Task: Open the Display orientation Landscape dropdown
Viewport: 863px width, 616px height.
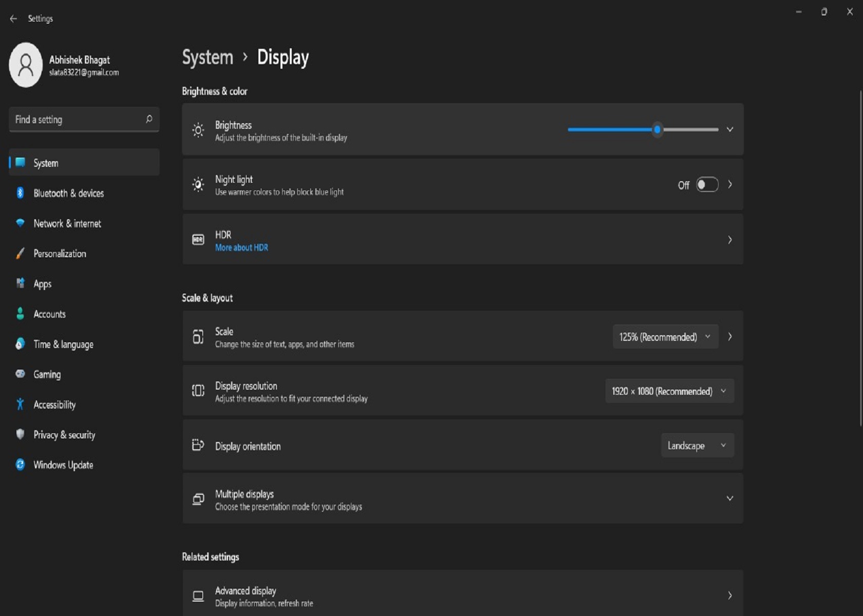Action: coord(697,446)
